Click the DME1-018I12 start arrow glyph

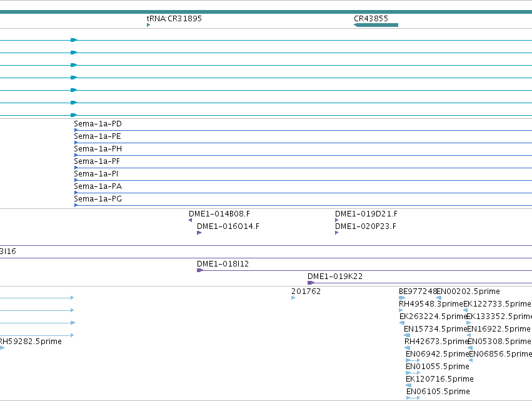tap(200, 270)
